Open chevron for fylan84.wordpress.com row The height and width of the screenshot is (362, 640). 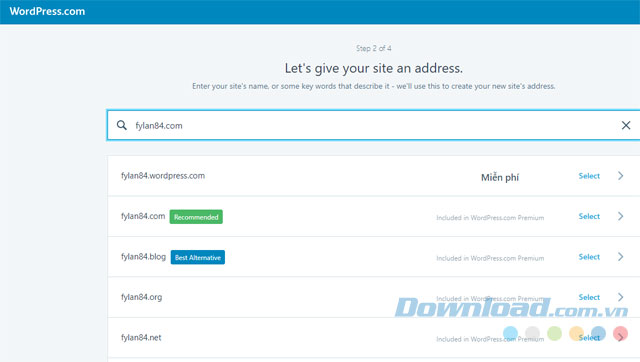click(620, 176)
